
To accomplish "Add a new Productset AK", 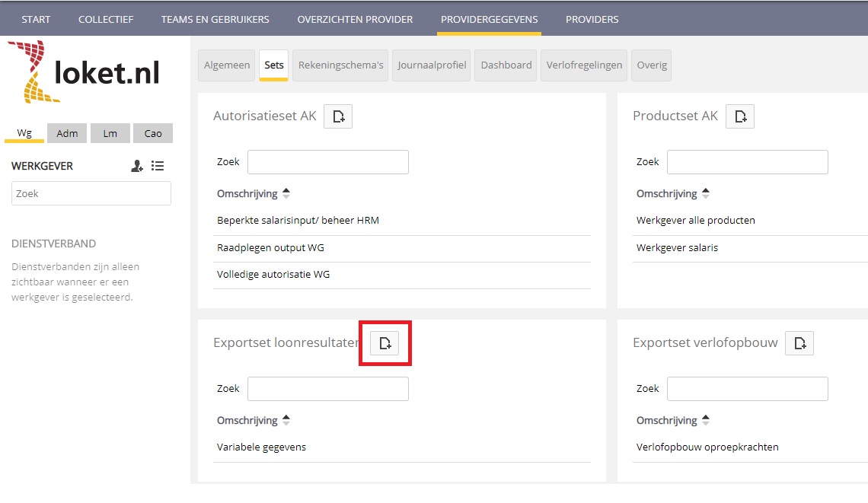I will point(740,116).
